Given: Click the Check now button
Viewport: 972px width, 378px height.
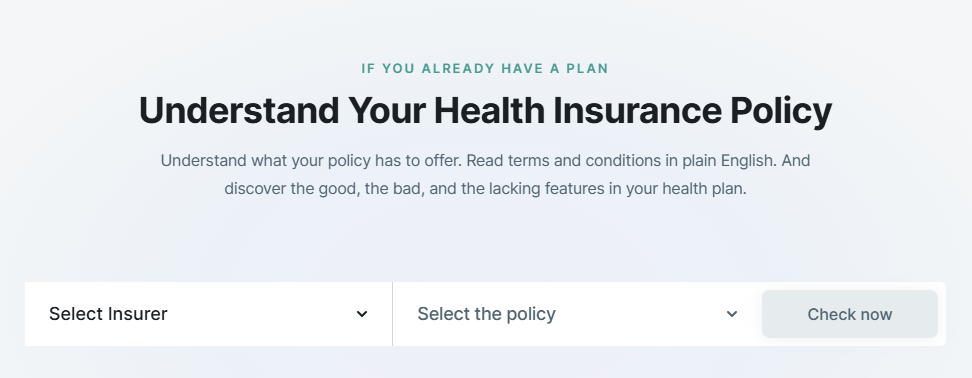Looking at the screenshot, I should [x=850, y=314].
